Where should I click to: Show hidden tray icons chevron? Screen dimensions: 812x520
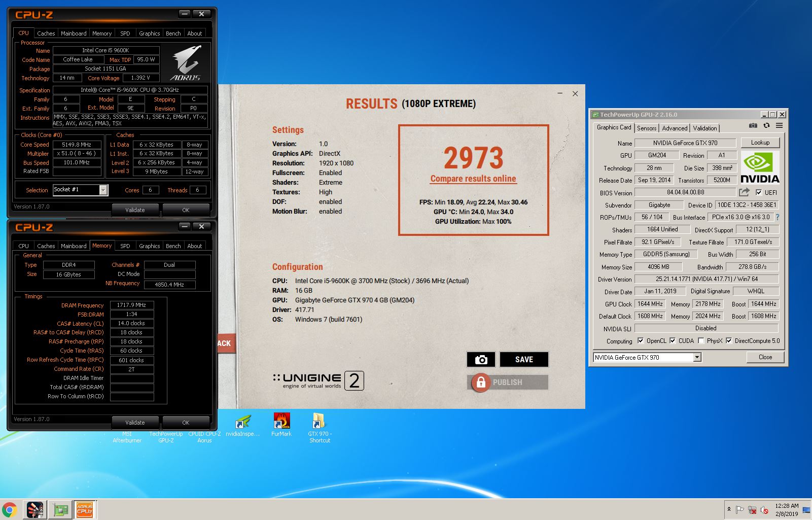729,509
